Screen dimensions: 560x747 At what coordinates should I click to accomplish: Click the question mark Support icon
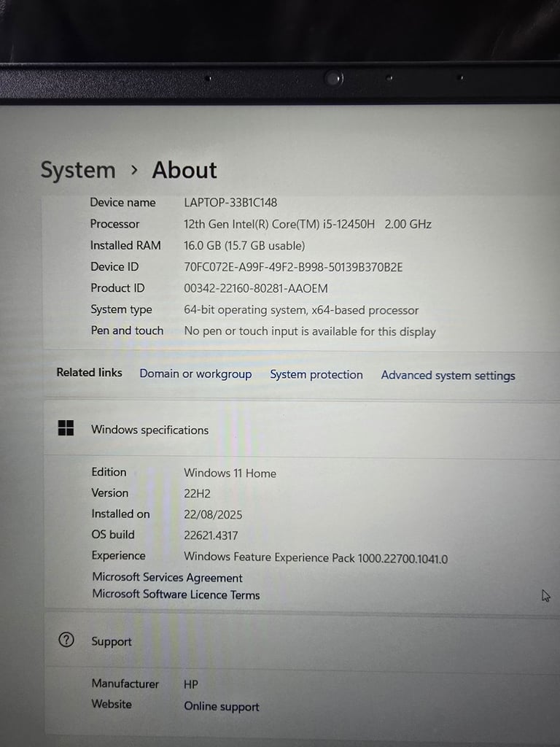pyautogui.click(x=66, y=639)
